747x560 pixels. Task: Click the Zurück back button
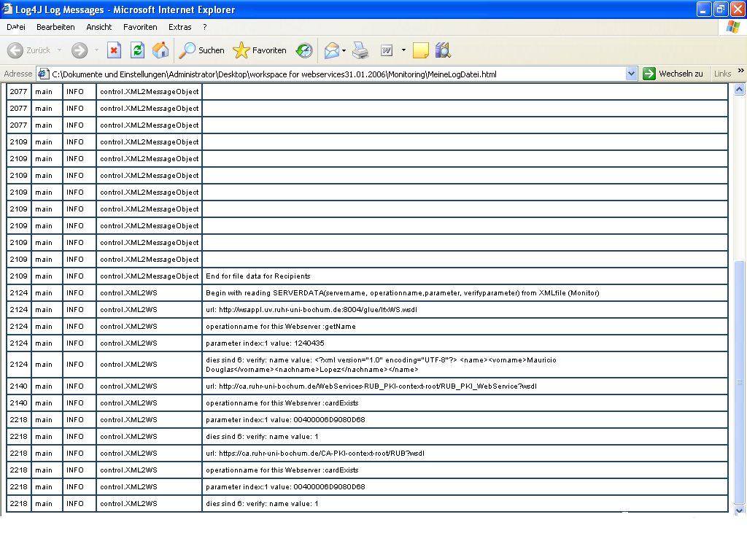tap(29, 50)
